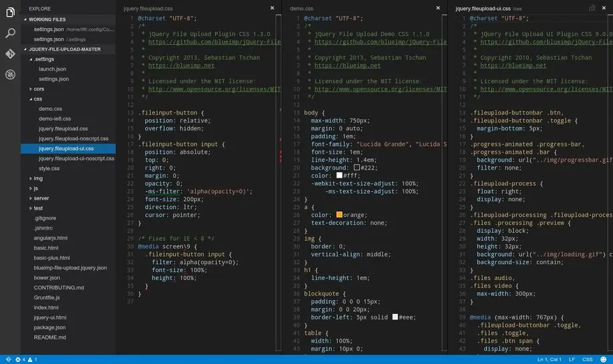Open the opensource.org license link in demo.css
This screenshot has width=613, height=364.
point(380,89)
